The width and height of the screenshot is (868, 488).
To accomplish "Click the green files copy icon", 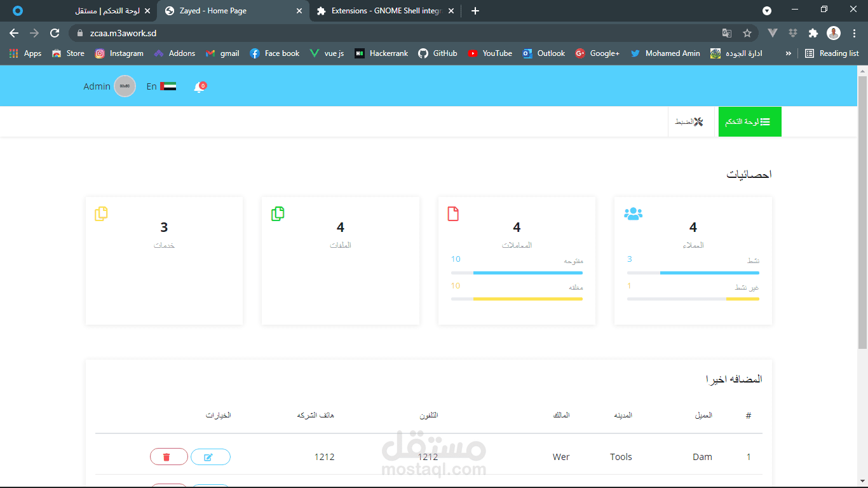I will click(x=278, y=214).
